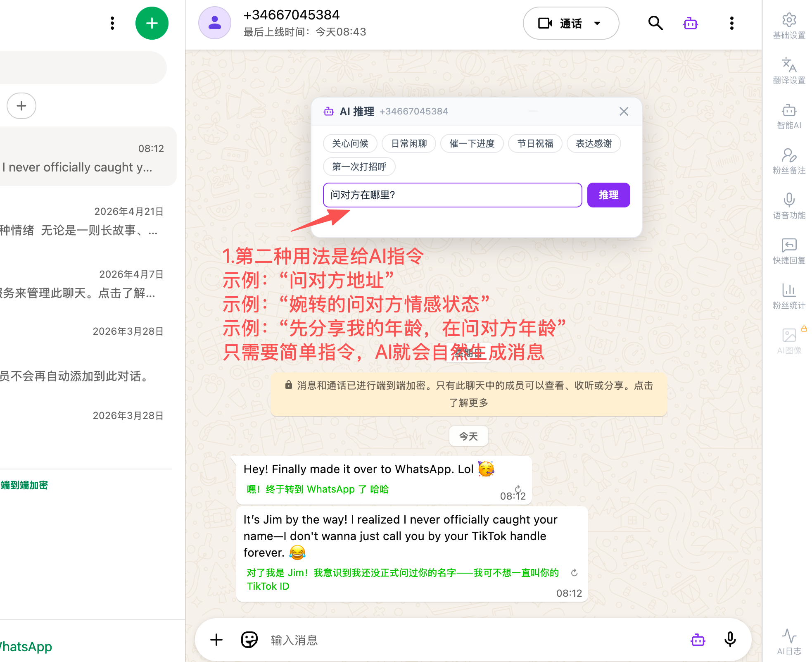Screen dimensions: 812x662
Task: Add item with outlined plus circle
Action: click(x=21, y=106)
